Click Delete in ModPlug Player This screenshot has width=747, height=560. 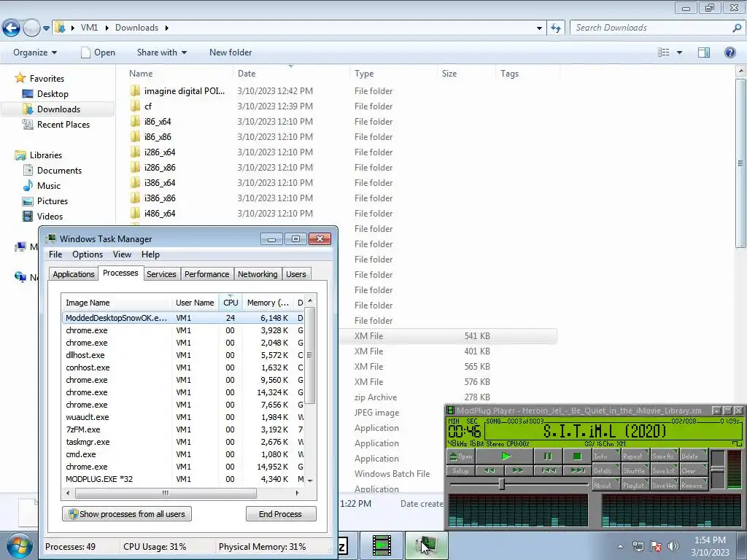tap(693, 456)
